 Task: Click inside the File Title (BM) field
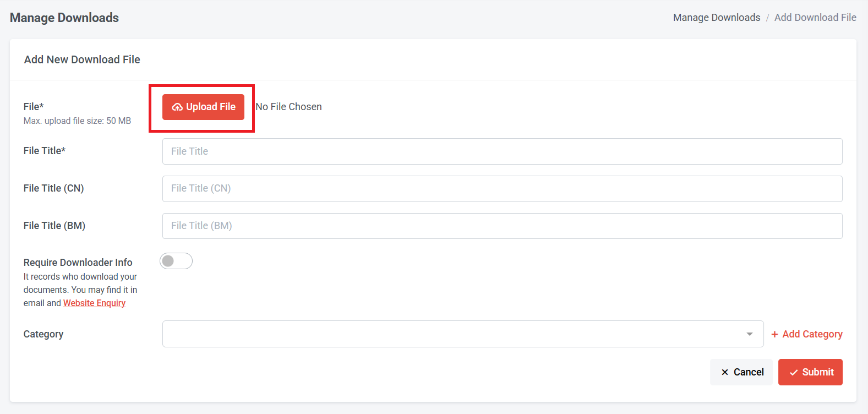(x=502, y=225)
